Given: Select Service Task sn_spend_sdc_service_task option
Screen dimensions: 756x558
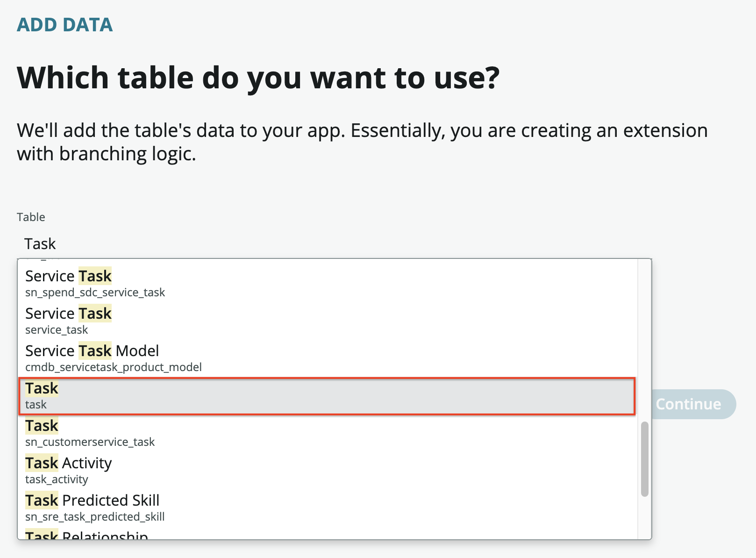Looking at the screenshot, I should click(328, 284).
